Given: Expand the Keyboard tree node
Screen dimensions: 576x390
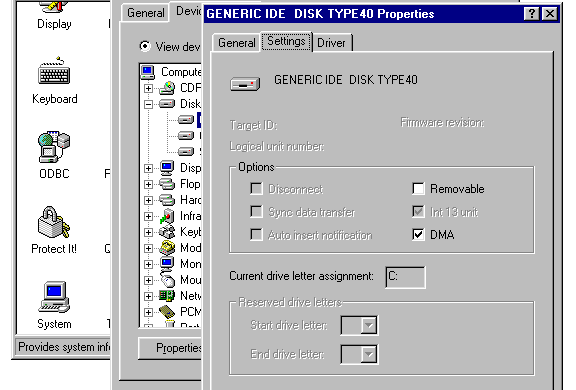Looking at the screenshot, I should [x=148, y=232].
